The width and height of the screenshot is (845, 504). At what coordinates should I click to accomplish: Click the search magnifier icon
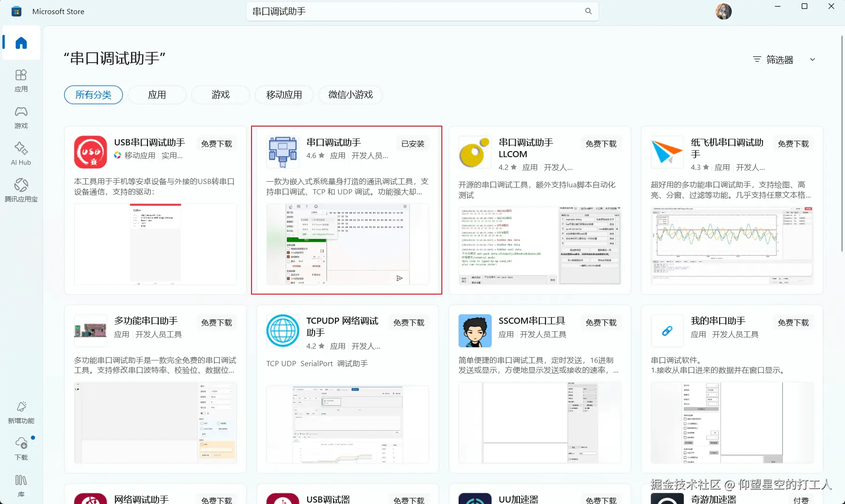click(588, 11)
